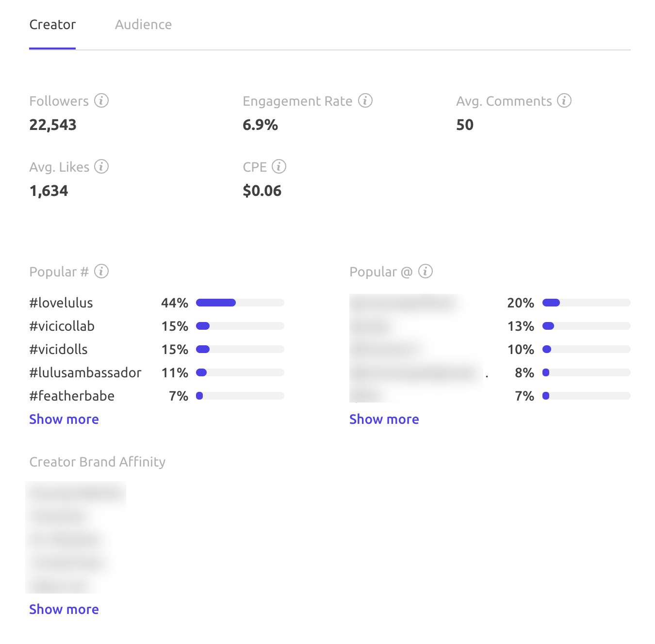Click the #vicidolls hashtag entry
Screen dimensions: 655x644
pyautogui.click(x=59, y=349)
